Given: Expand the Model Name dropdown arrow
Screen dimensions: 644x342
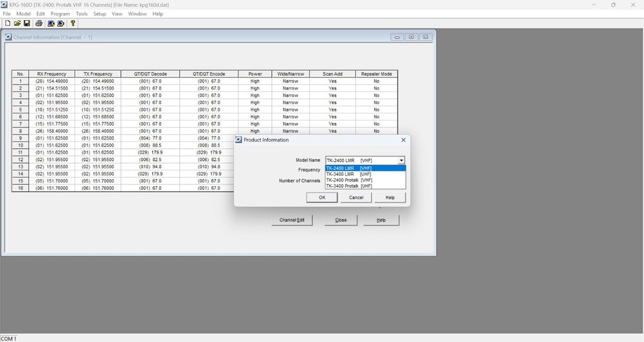Looking at the screenshot, I should click(401, 160).
